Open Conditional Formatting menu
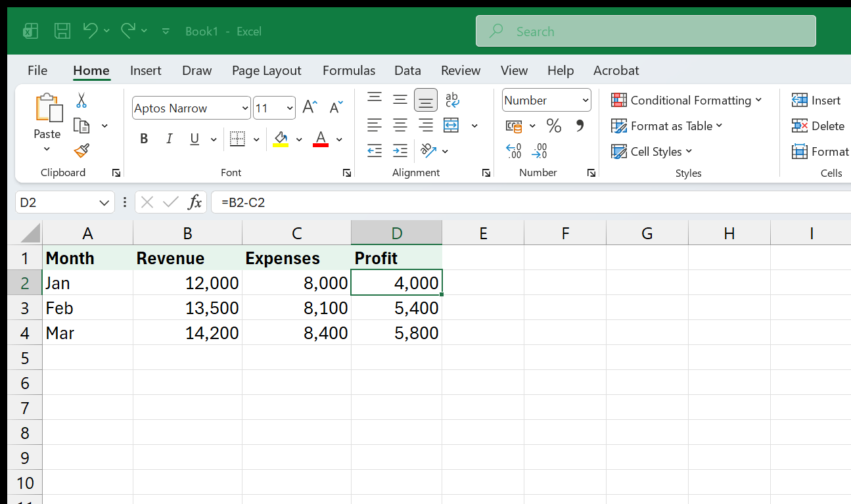This screenshot has width=851, height=504. coord(686,100)
